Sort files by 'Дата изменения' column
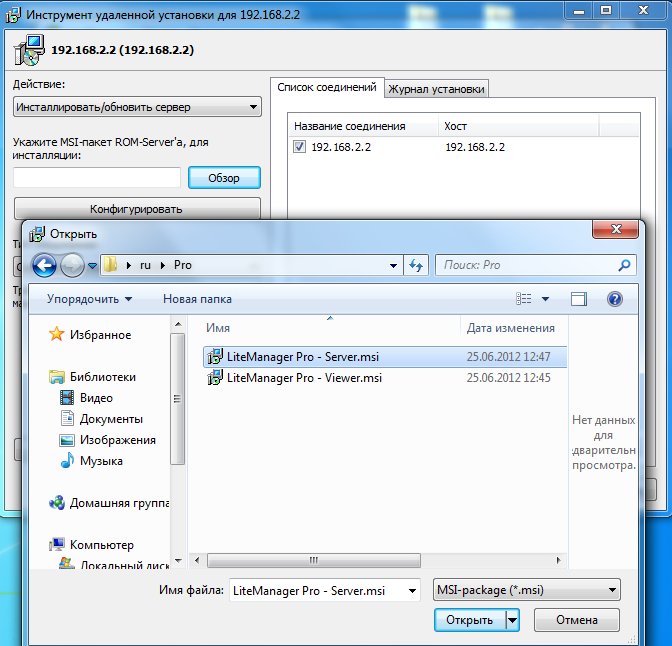 514,328
